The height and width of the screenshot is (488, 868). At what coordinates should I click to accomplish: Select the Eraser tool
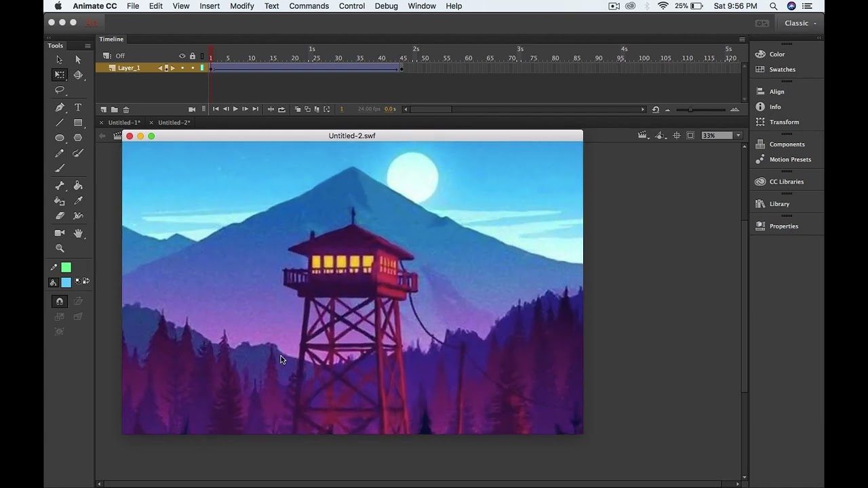pos(60,216)
